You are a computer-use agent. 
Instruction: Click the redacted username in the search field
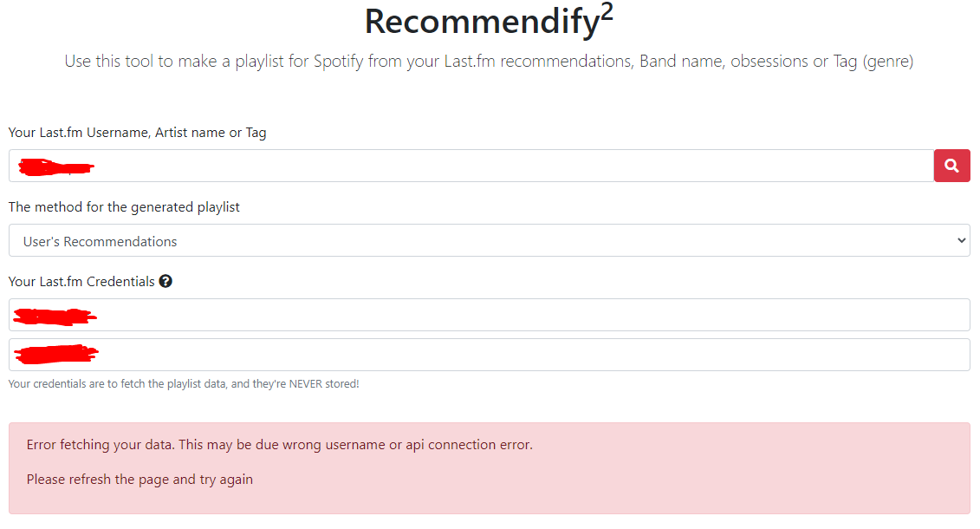coord(55,165)
